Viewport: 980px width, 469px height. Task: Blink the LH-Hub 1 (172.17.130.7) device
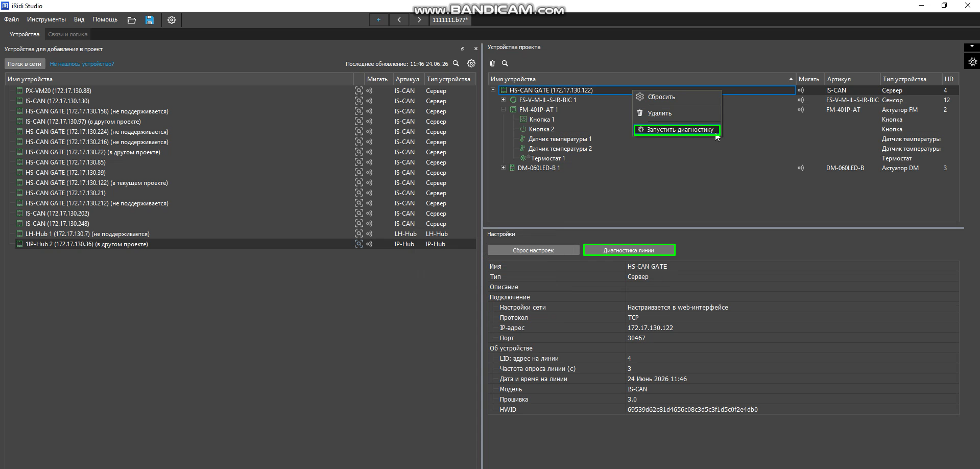click(x=369, y=234)
